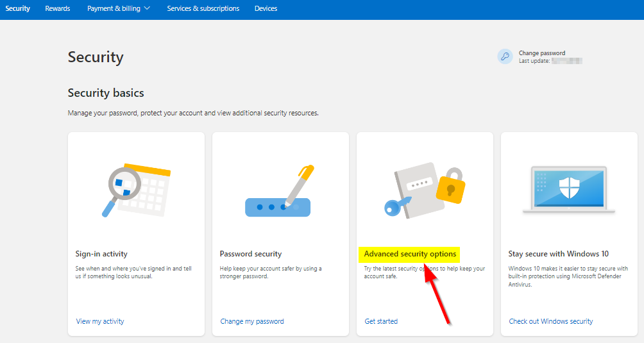Select the Advanced security options heading
644x343 pixels.
click(410, 254)
